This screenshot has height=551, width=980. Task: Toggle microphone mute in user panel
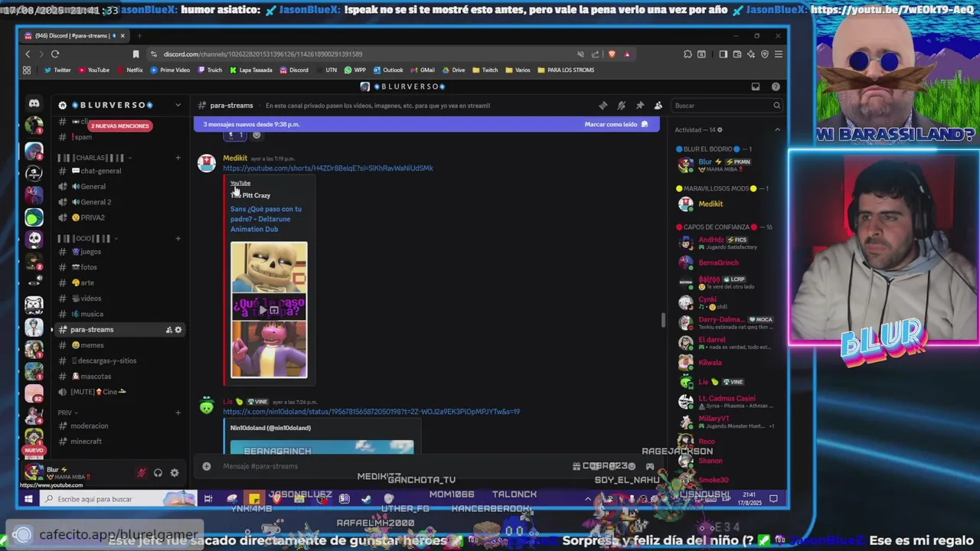click(x=141, y=473)
